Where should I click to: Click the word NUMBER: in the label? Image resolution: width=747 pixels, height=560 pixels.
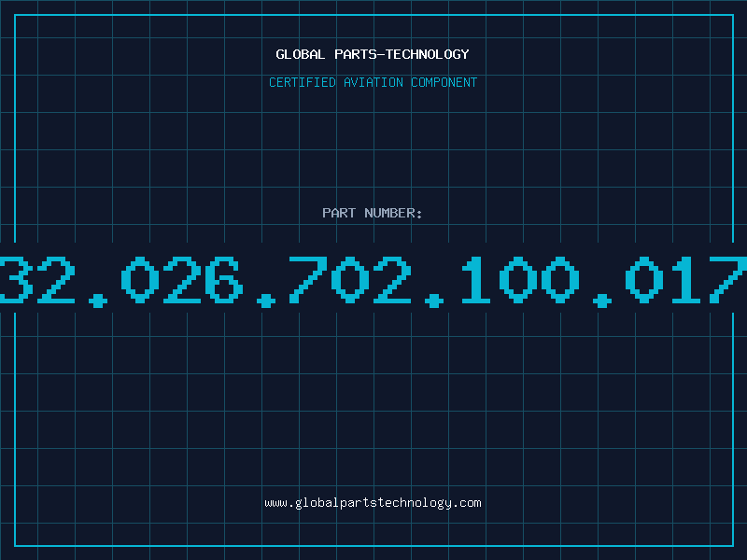tap(393, 213)
